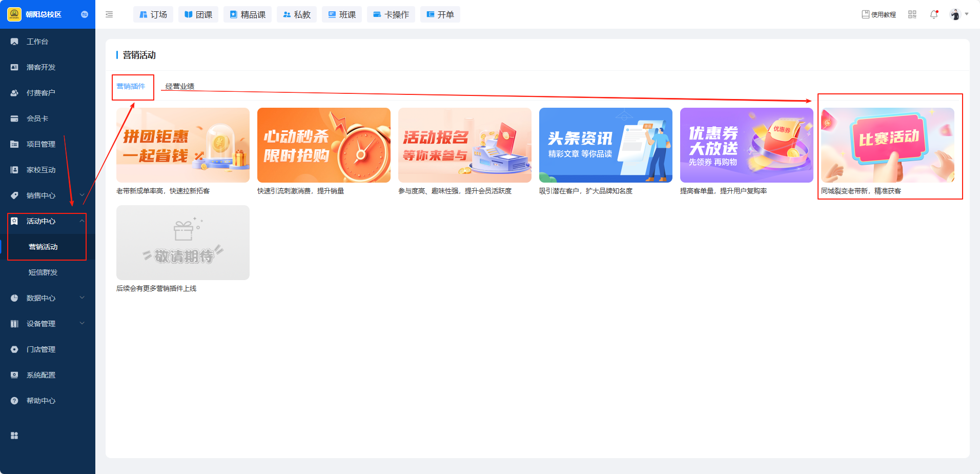980x474 pixels.
Task: Open the 使用教程 link
Action: [x=879, y=15]
